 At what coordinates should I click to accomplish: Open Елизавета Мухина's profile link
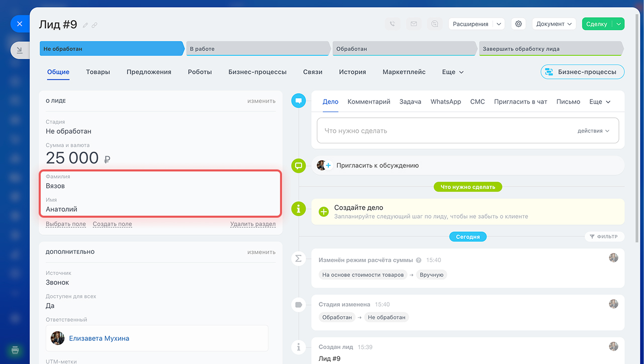click(x=99, y=338)
